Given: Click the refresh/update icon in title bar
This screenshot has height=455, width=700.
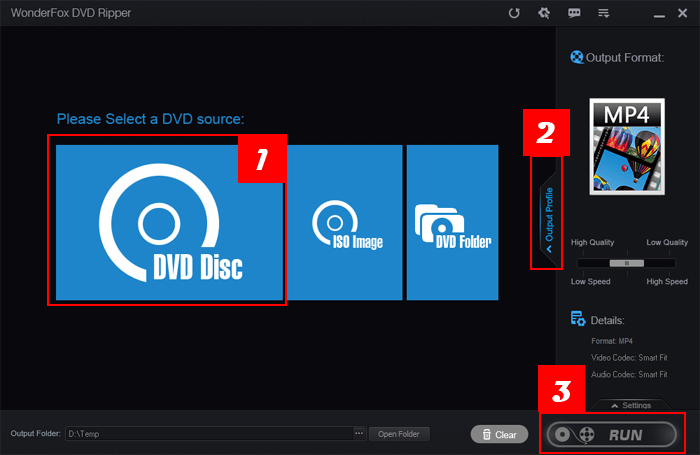Looking at the screenshot, I should point(514,13).
